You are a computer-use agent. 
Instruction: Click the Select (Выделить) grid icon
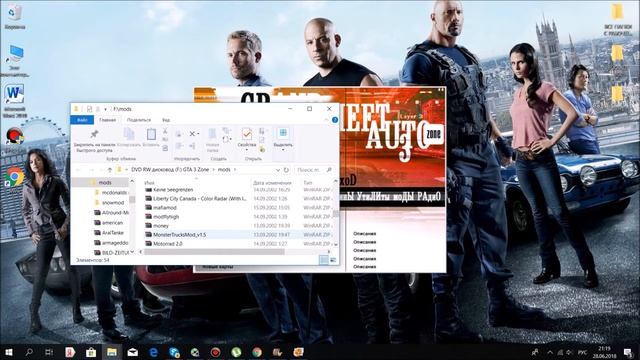coord(282,133)
